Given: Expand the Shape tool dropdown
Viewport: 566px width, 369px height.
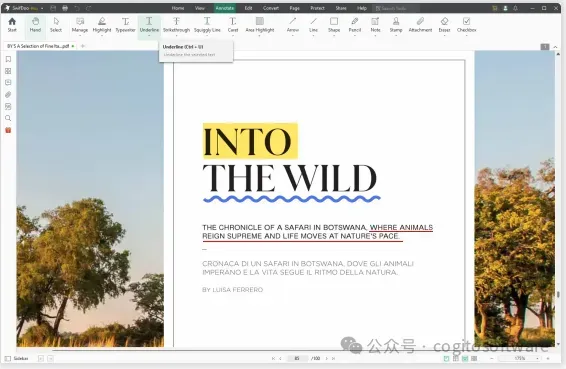Looking at the screenshot, I should pyautogui.click(x=334, y=35).
